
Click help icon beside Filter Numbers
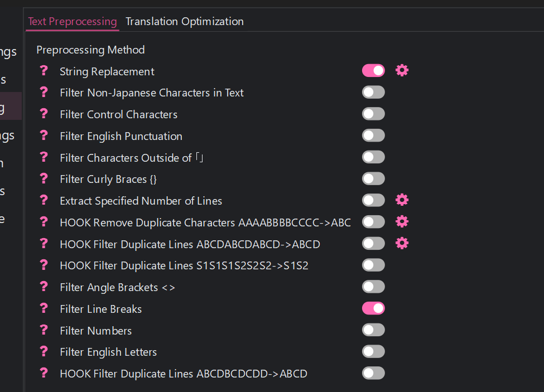(44, 330)
